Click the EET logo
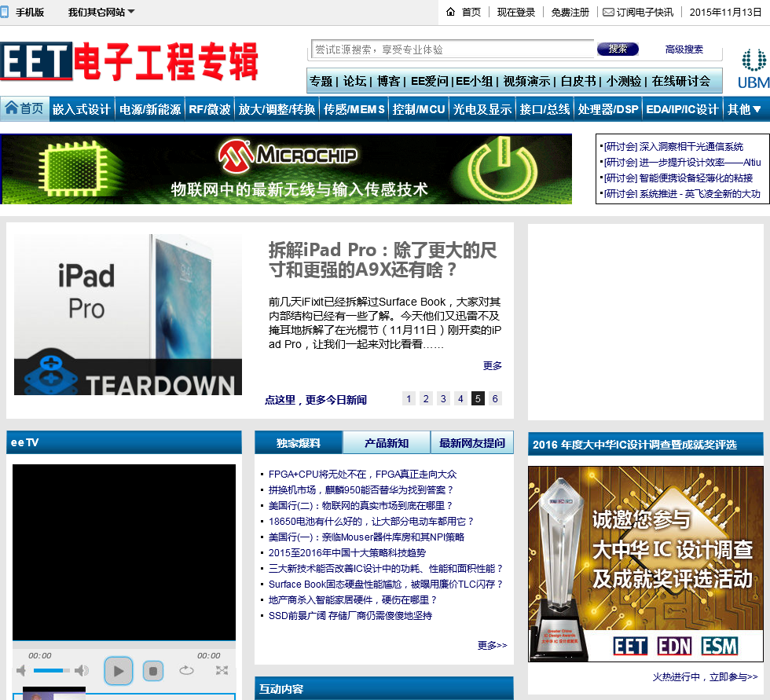770x700 pixels. (129, 61)
